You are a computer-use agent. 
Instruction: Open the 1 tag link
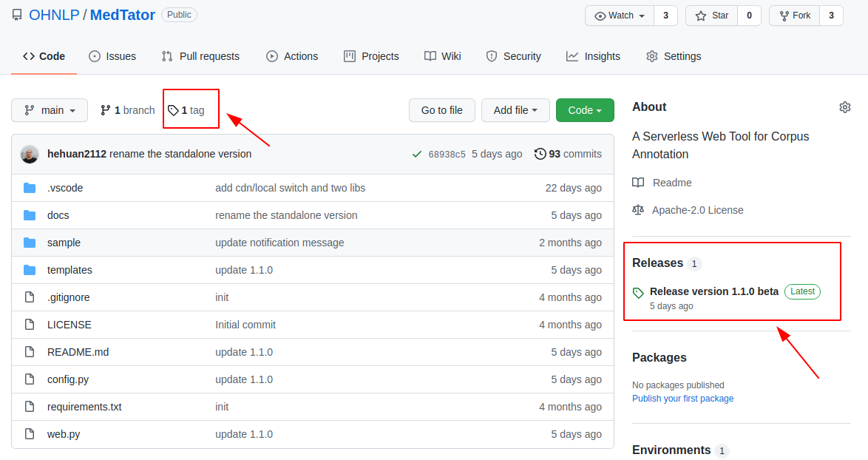tap(186, 110)
